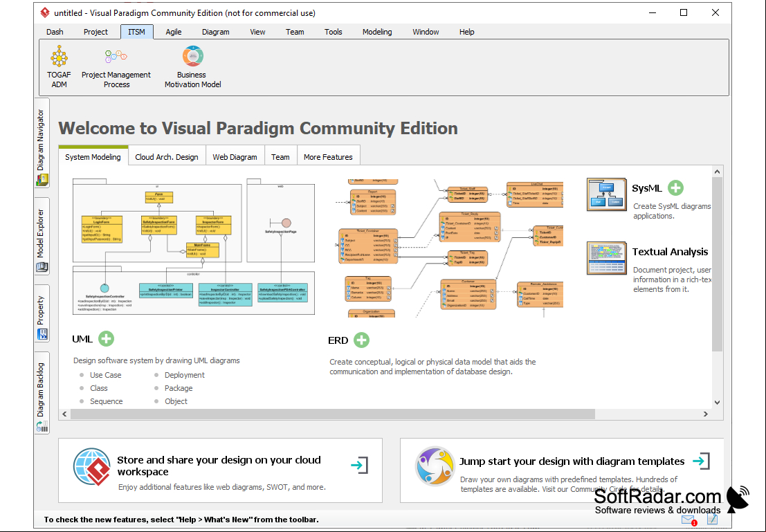Click 'Jump start your design' heading

click(572, 461)
